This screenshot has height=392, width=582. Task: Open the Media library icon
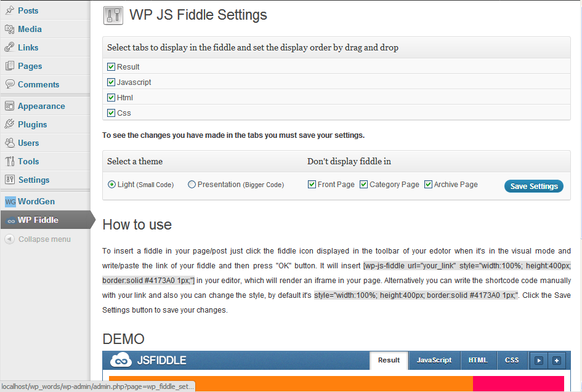pyautogui.click(x=10, y=29)
